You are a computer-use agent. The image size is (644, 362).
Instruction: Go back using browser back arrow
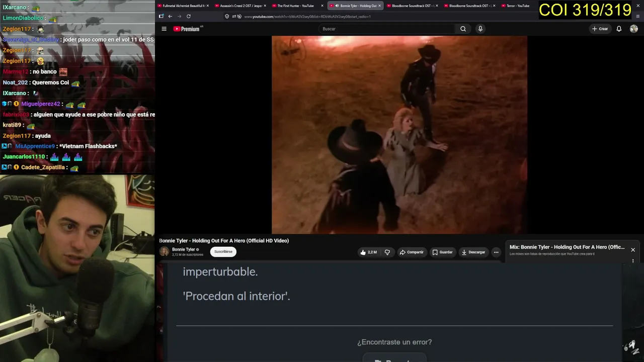[x=170, y=16]
